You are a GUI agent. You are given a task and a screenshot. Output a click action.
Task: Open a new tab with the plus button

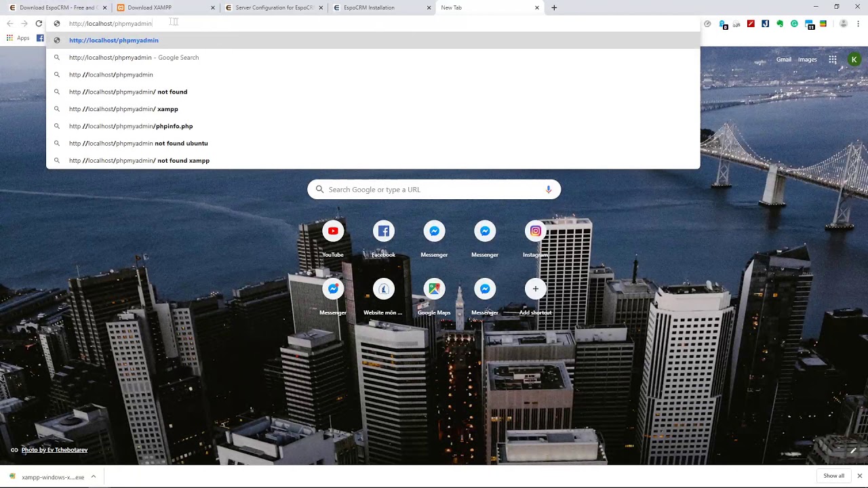[x=554, y=7]
